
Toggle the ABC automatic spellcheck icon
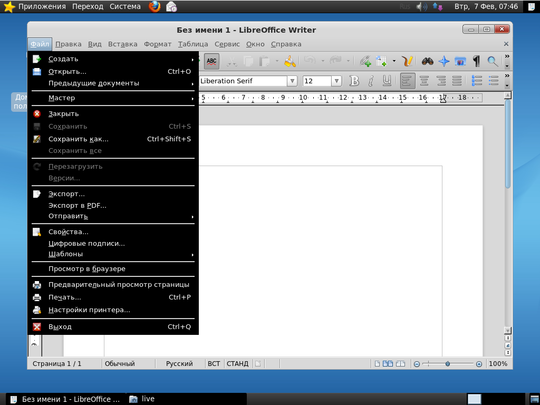pyautogui.click(x=211, y=62)
